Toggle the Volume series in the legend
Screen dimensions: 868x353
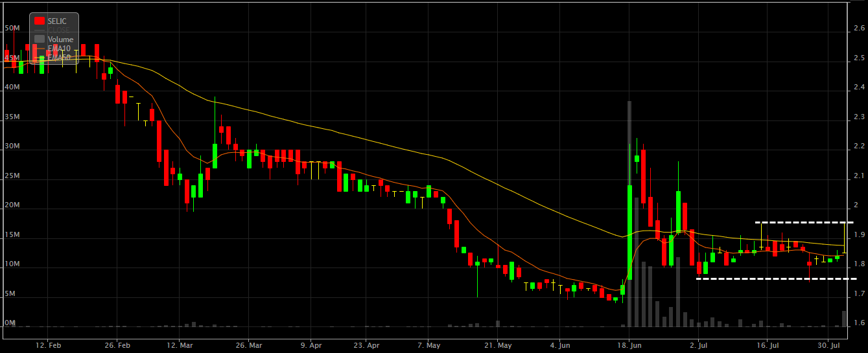(x=61, y=40)
